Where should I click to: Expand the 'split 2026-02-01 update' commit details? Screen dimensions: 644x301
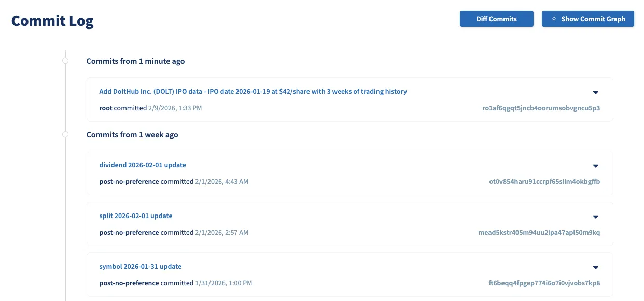pyautogui.click(x=595, y=217)
